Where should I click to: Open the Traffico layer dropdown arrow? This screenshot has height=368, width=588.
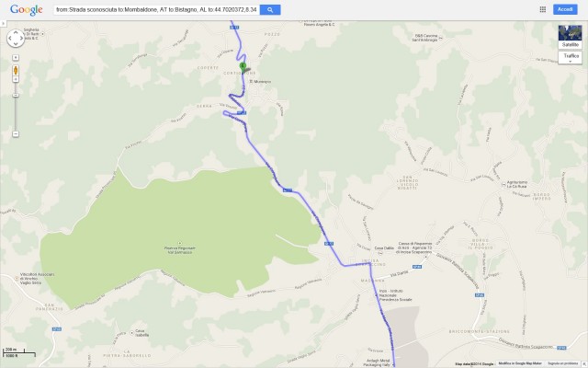coord(571,62)
